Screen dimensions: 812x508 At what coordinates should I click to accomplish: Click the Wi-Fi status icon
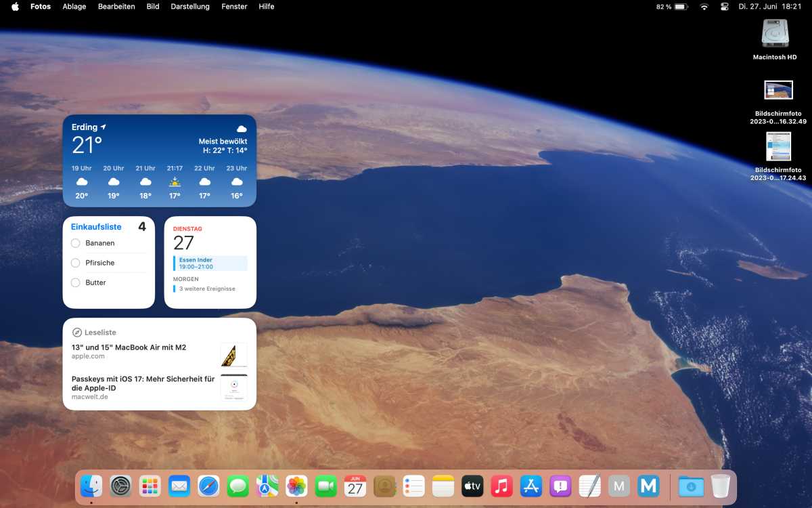click(x=704, y=7)
